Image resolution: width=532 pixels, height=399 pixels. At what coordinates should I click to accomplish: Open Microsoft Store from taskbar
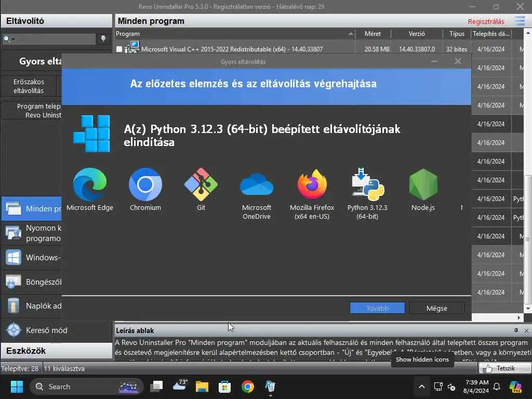(x=224, y=387)
